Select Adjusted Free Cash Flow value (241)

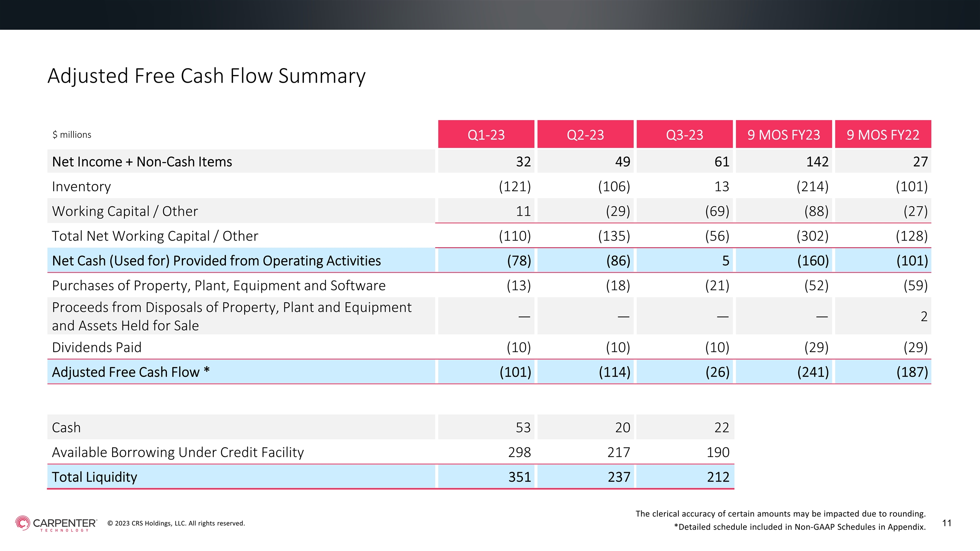point(813,372)
